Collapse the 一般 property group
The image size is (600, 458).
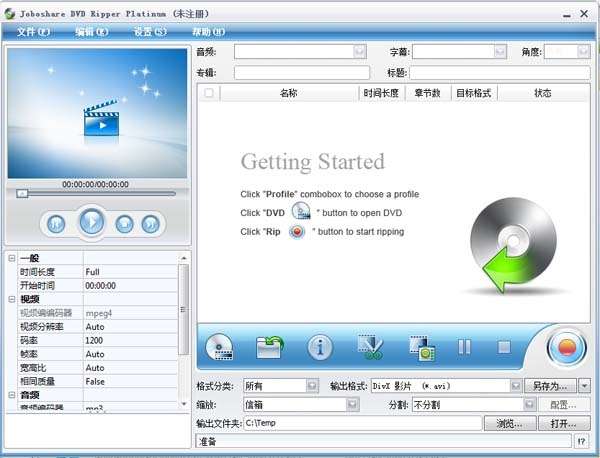point(12,258)
